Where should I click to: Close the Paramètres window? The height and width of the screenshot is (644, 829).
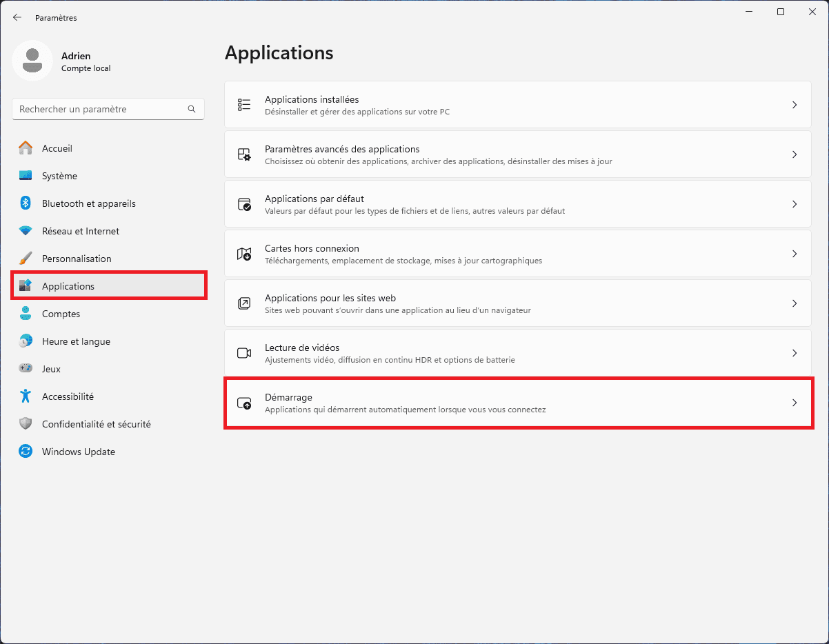[812, 12]
